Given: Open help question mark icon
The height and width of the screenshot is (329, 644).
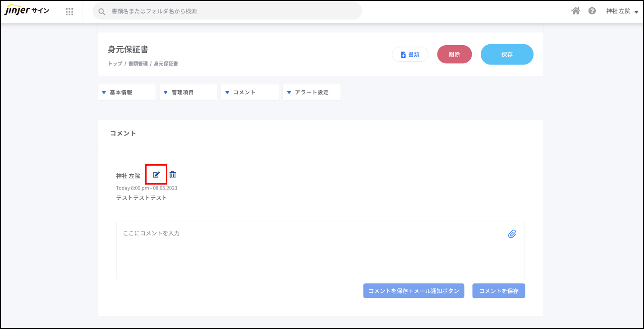Looking at the screenshot, I should (x=592, y=11).
